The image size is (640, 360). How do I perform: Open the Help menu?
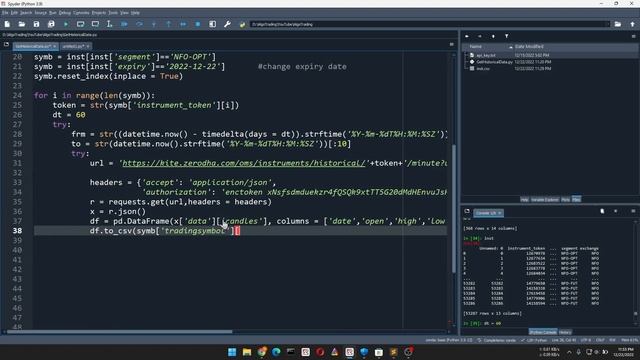[x=135, y=13]
